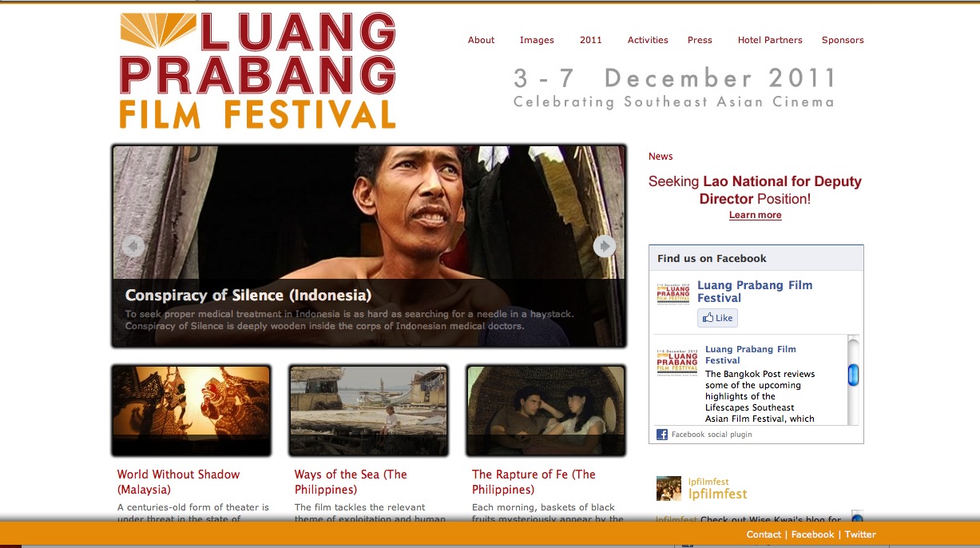Open the About menu item
The image size is (980, 548).
coord(482,40)
